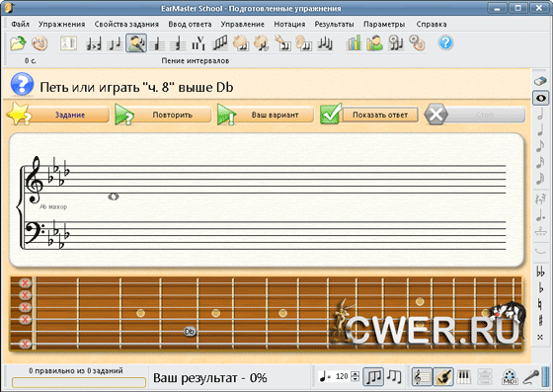Open the results bar chart icon
553x392 pixels.
click(x=354, y=43)
